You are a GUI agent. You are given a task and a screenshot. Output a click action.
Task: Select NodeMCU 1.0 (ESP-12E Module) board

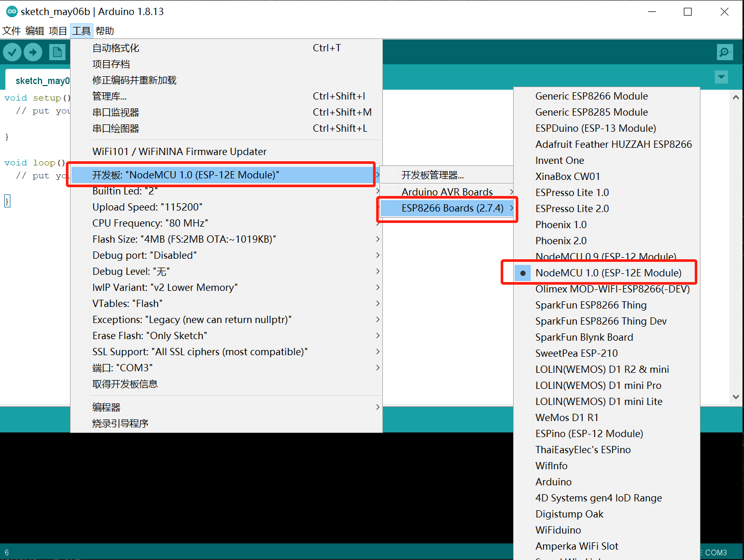607,273
